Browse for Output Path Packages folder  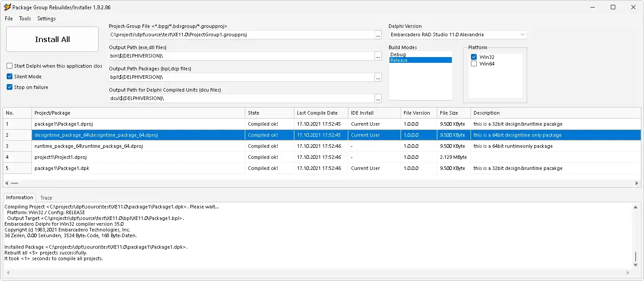378,77
